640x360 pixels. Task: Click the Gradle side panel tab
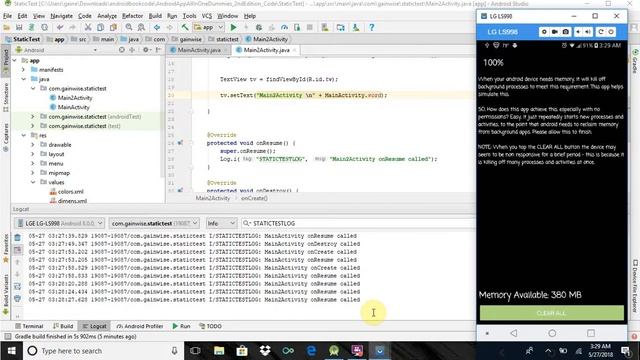coord(635,61)
